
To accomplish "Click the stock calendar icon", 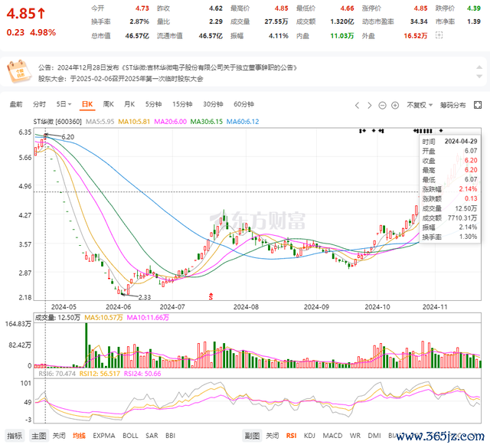I will tap(19, 71).
